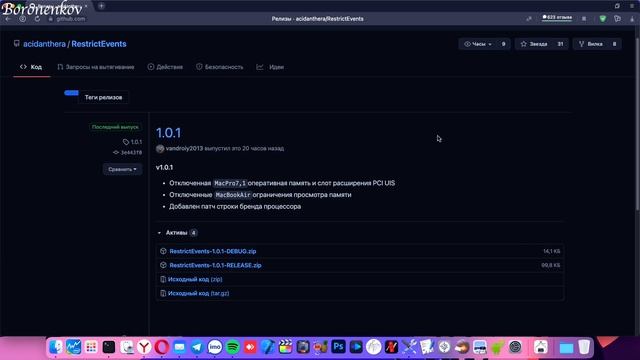This screenshot has width=640, height=360.
Task: Open Xcode from the dock
Action: (x=268, y=347)
